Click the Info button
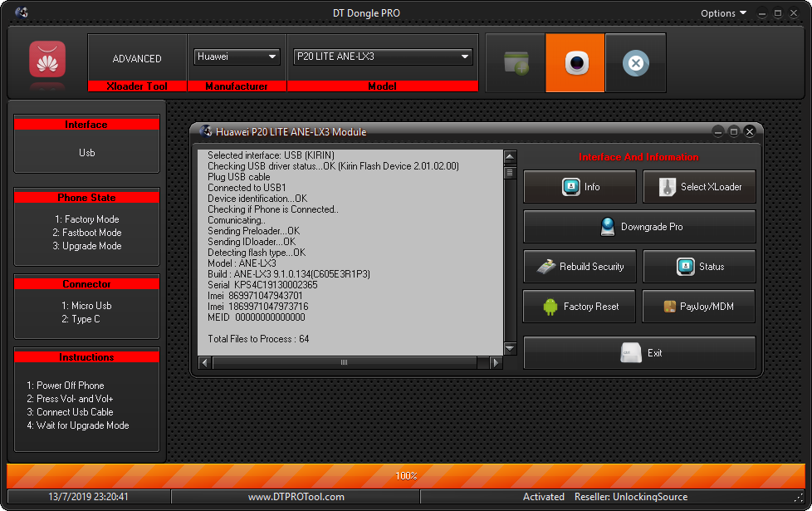The image size is (812, 511). point(580,187)
